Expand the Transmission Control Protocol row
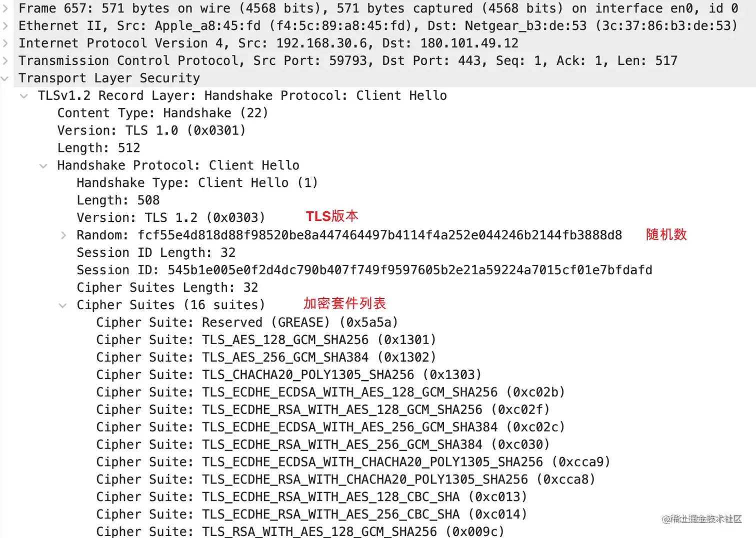The width and height of the screenshot is (756, 538). click(5, 61)
